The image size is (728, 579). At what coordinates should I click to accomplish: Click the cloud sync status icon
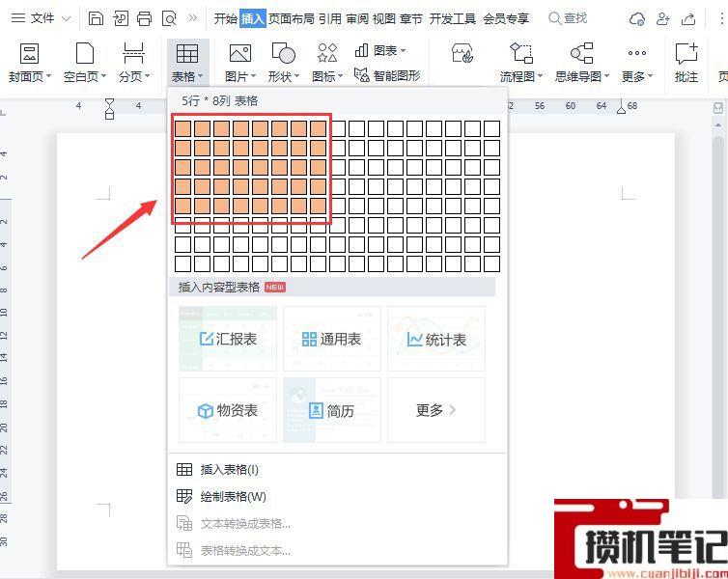pyautogui.click(x=636, y=19)
